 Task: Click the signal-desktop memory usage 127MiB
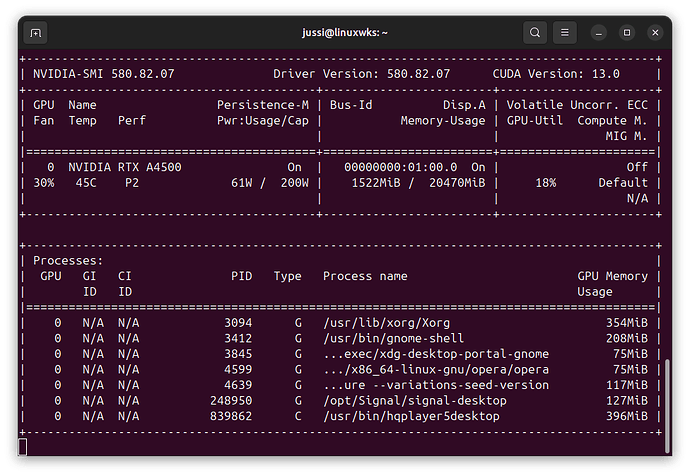(x=627, y=401)
